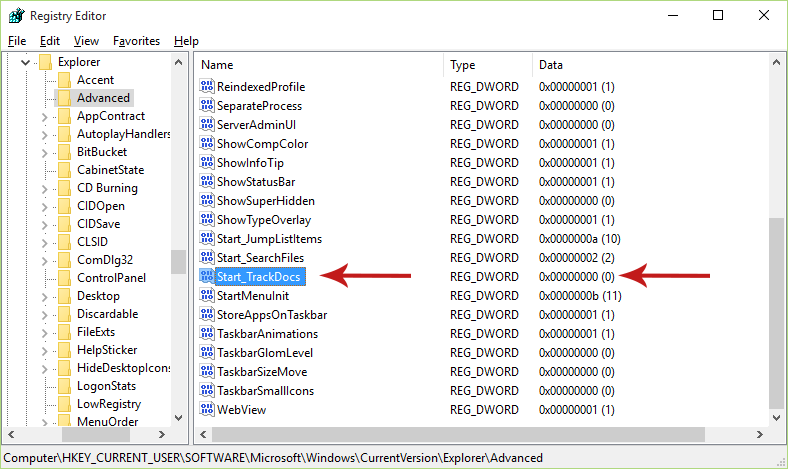Click the Advanced folder icon

pyautogui.click(x=64, y=98)
